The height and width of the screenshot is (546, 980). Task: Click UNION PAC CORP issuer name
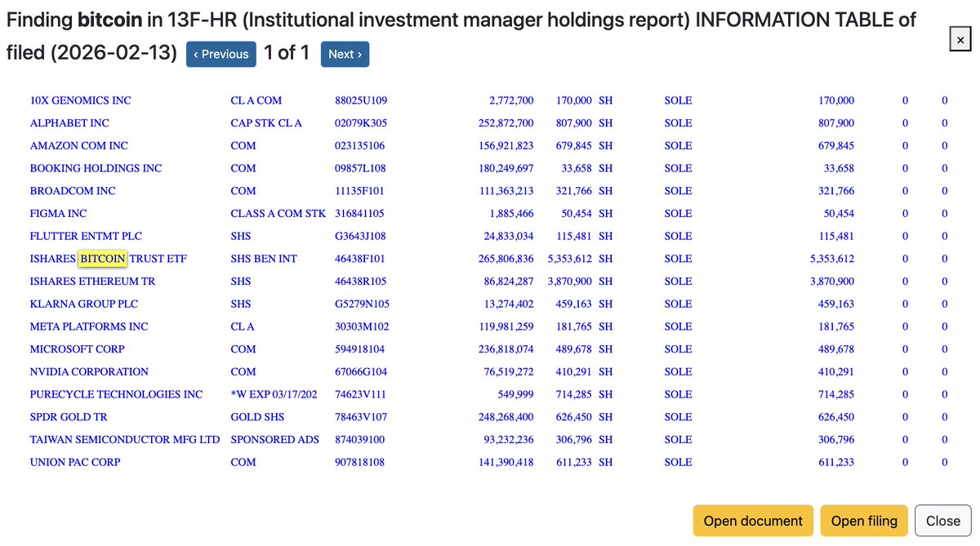(75, 462)
